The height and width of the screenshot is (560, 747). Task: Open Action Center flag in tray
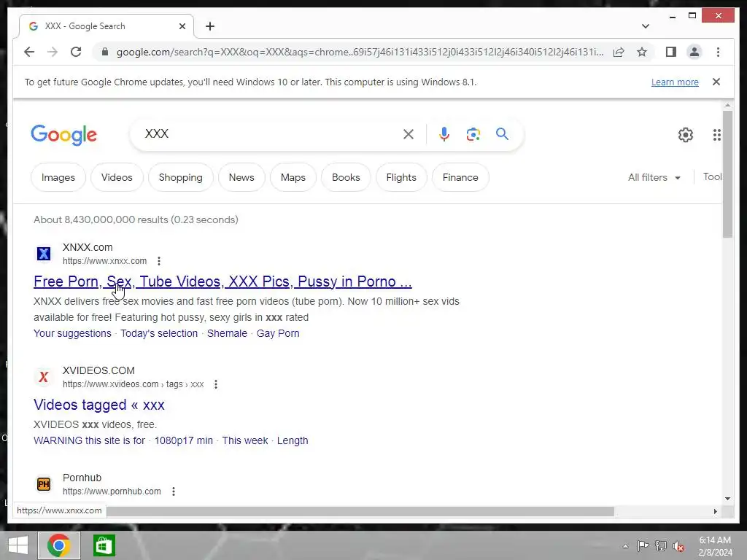(643, 546)
